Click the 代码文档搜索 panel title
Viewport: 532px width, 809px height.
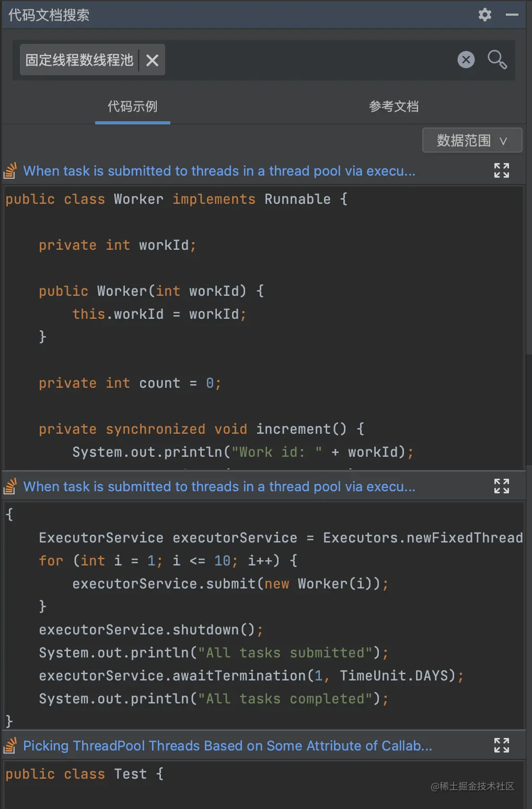click(49, 15)
